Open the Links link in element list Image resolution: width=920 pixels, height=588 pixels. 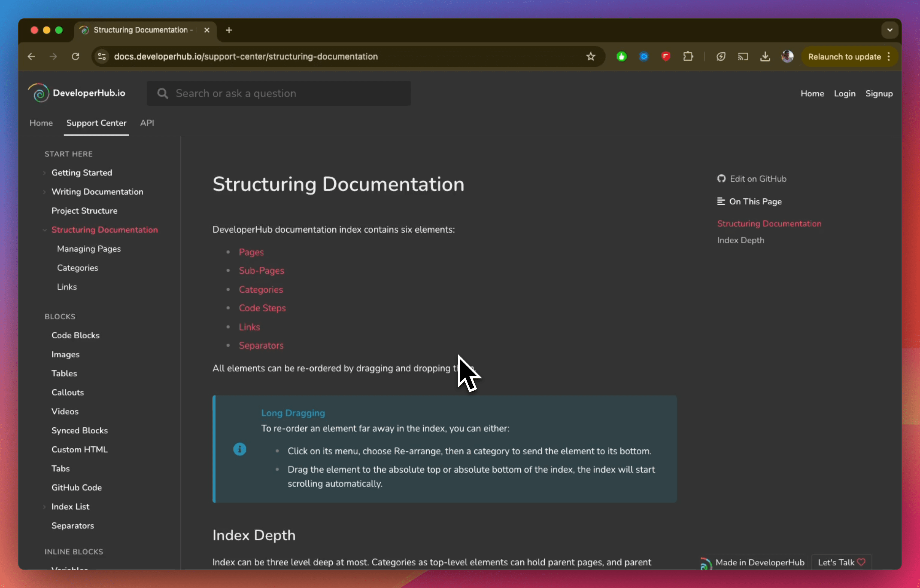(249, 327)
